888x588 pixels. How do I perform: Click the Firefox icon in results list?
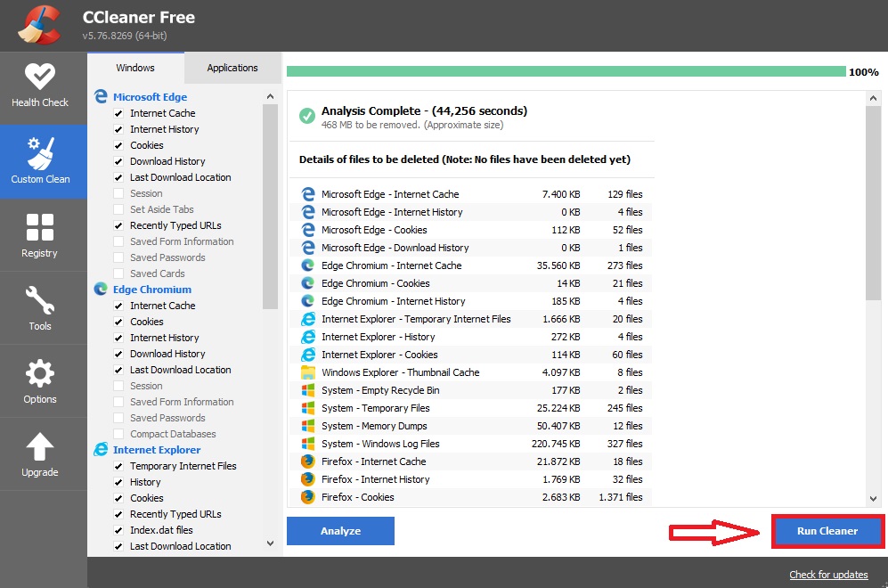(x=307, y=461)
